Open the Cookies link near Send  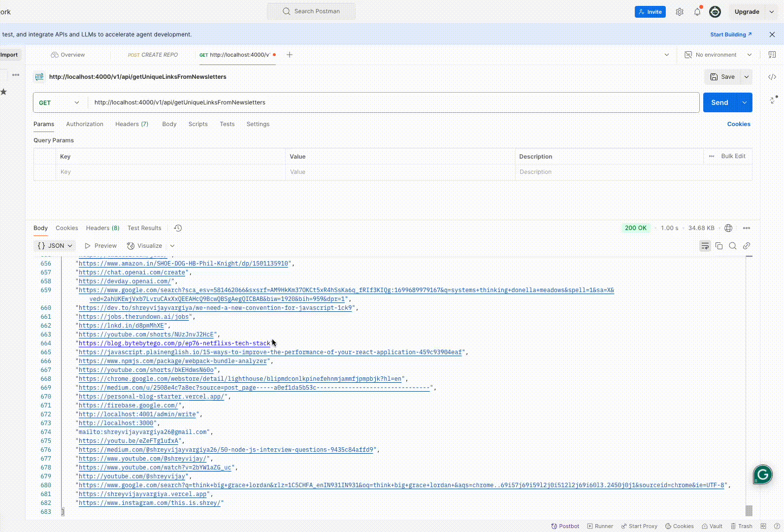point(739,124)
